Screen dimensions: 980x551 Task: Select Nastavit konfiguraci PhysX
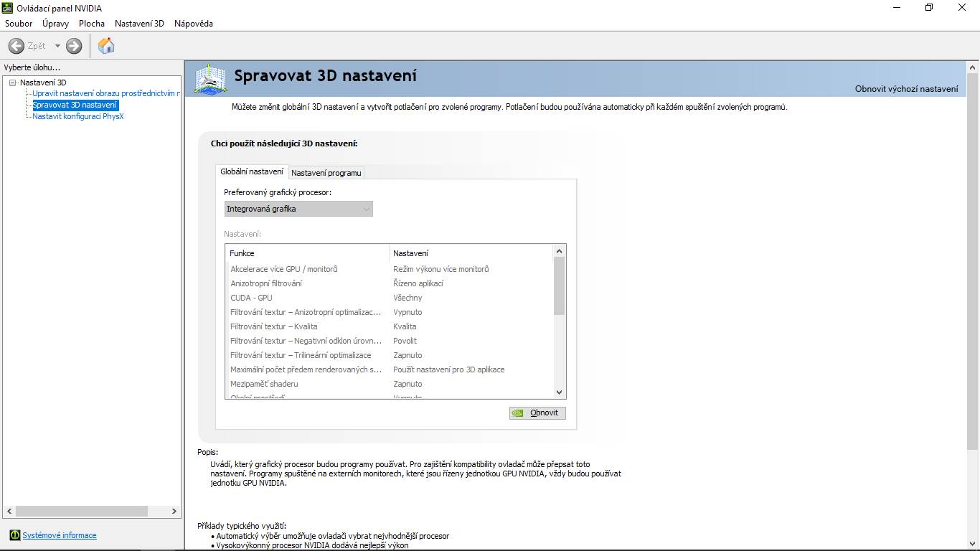[x=78, y=116]
